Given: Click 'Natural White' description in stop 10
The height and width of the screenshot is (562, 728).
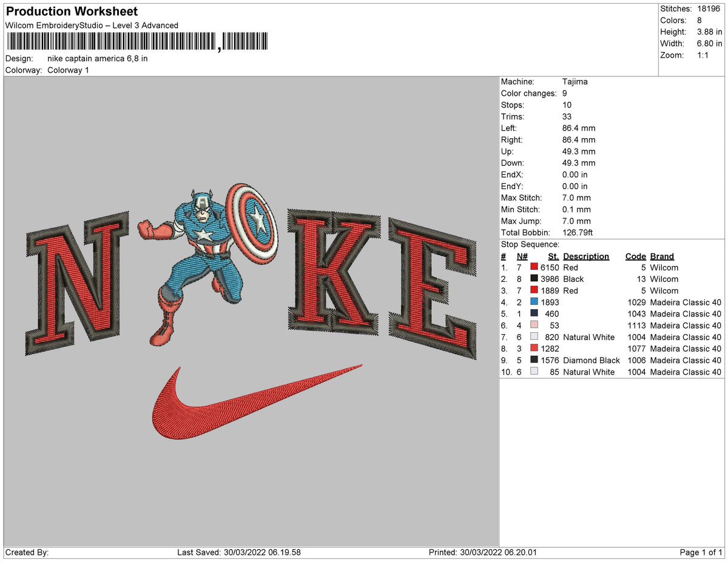Looking at the screenshot, I should coord(588,372).
